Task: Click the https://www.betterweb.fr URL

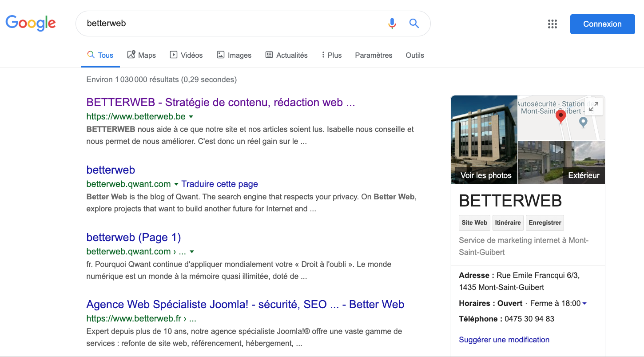Action: [x=141, y=319]
